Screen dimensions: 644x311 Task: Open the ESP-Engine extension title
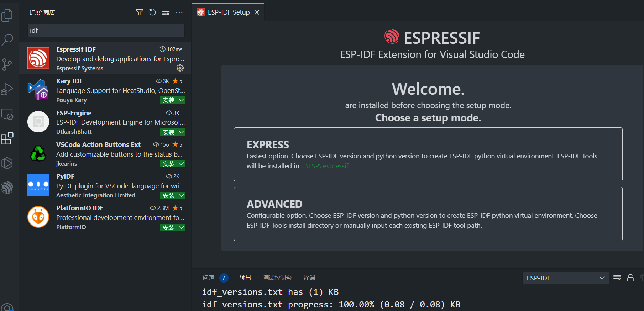click(x=74, y=113)
